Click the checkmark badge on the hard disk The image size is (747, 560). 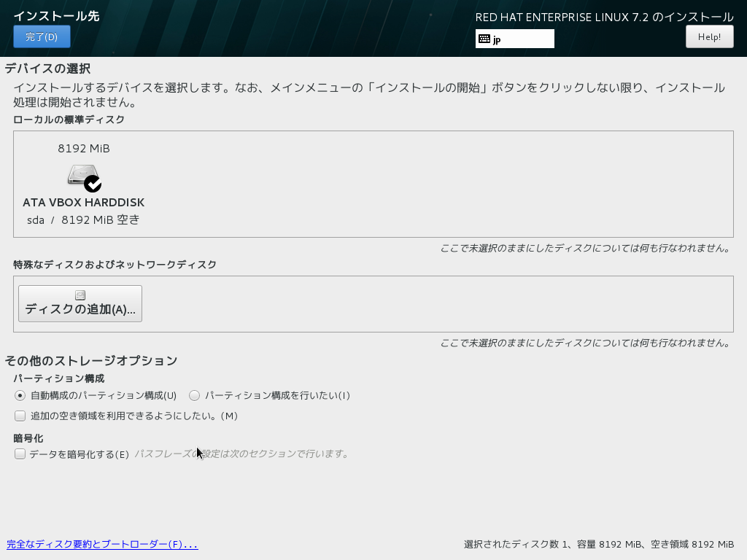coord(93,184)
